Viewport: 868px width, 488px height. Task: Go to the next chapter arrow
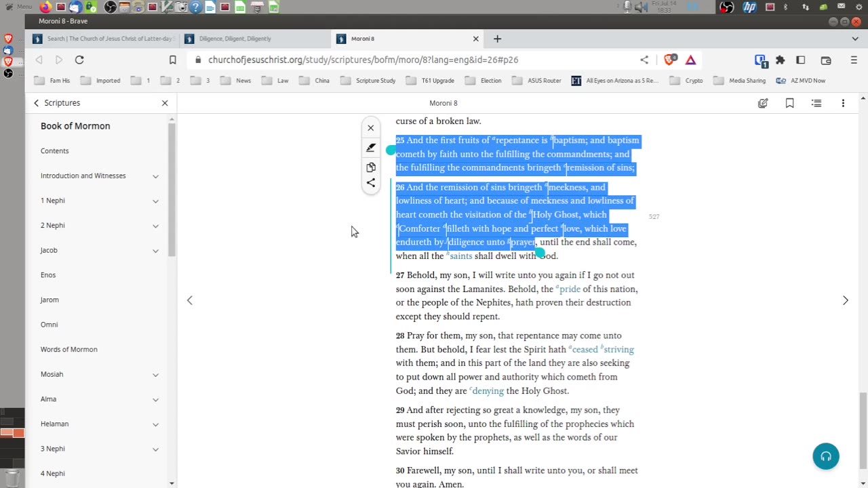click(x=845, y=300)
